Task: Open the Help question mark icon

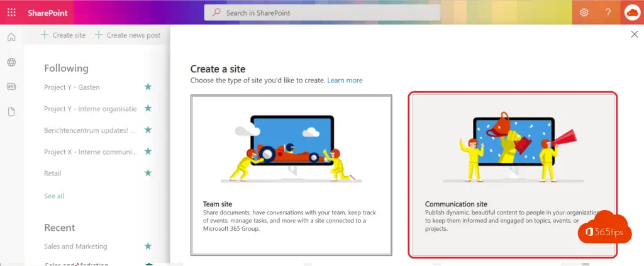Action: tap(608, 13)
